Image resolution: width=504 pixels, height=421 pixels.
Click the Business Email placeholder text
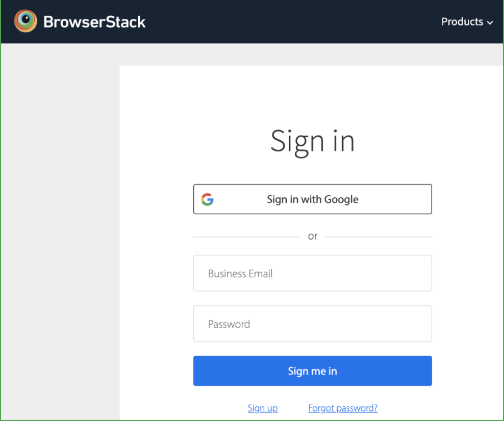(x=240, y=273)
